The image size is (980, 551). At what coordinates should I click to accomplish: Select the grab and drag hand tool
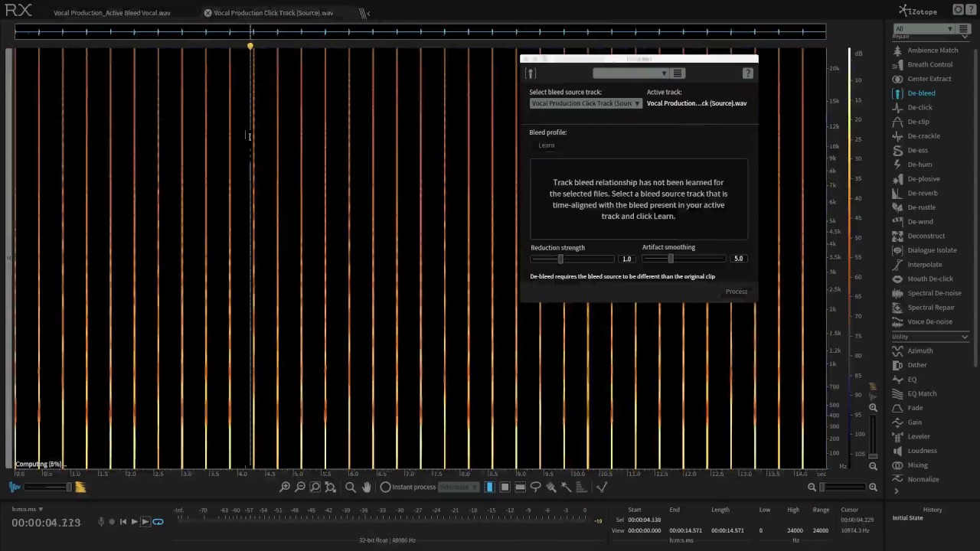366,487
